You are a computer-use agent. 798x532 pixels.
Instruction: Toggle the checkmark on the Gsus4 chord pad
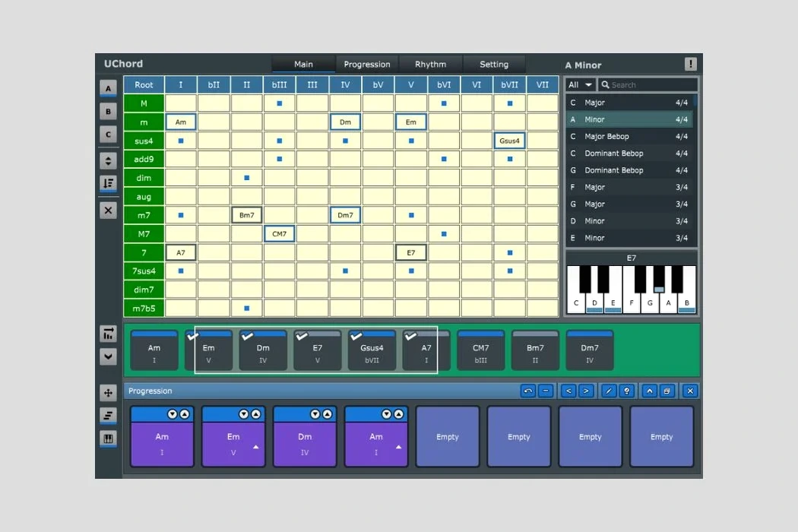coord(356,337)
